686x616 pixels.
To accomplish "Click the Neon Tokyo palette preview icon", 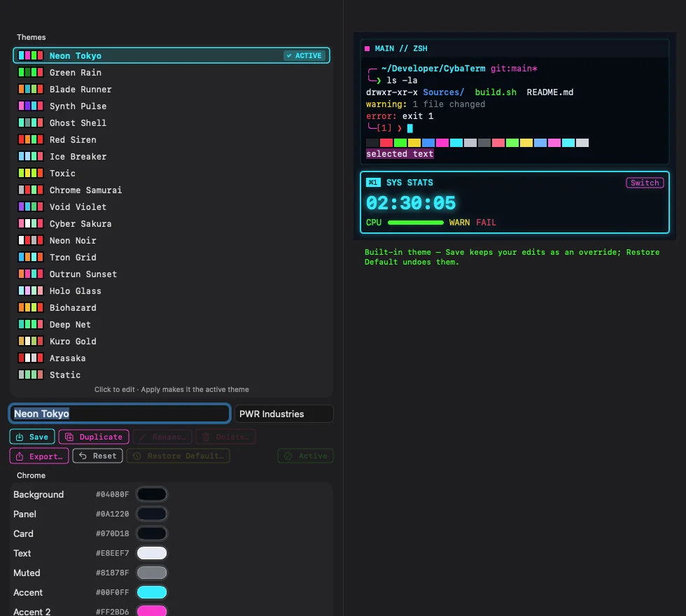I will click(31, 55).
